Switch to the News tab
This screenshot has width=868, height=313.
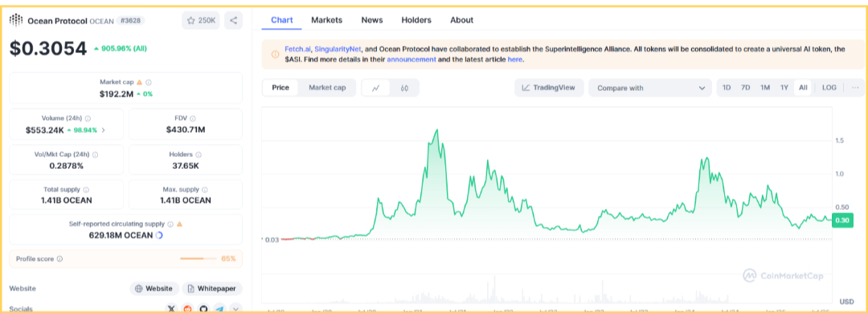[x=372, y=20]
